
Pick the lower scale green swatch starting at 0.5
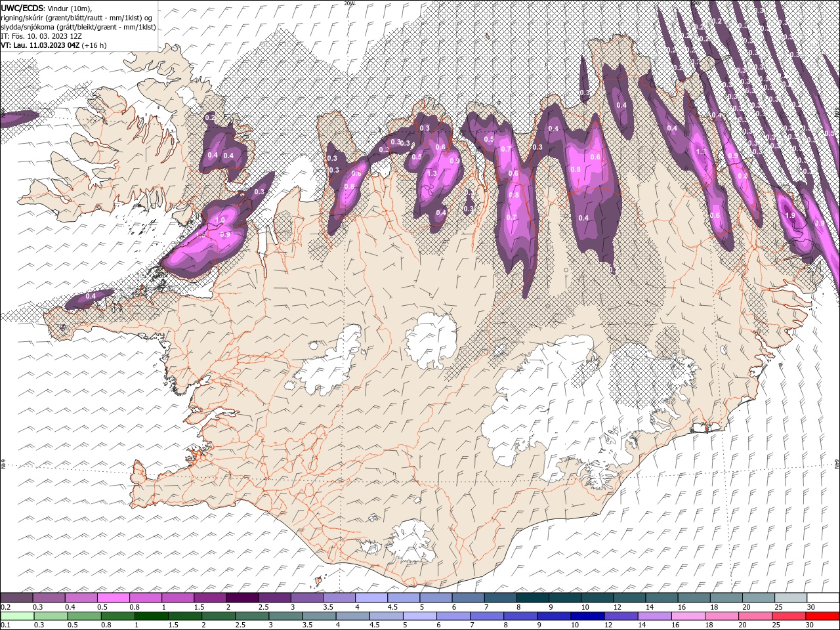[x=84, y=616]
